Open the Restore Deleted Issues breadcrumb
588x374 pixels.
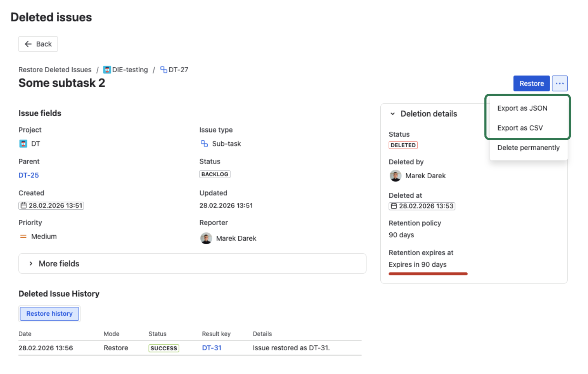tap(55, 69)
